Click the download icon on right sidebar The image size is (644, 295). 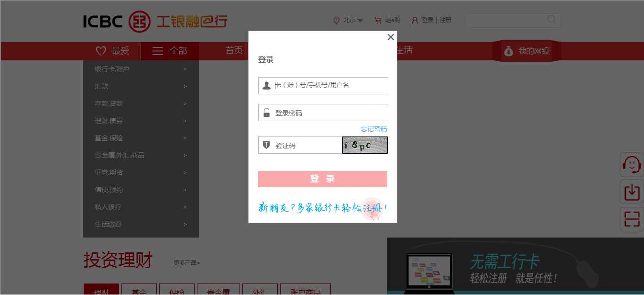[632, 192]
